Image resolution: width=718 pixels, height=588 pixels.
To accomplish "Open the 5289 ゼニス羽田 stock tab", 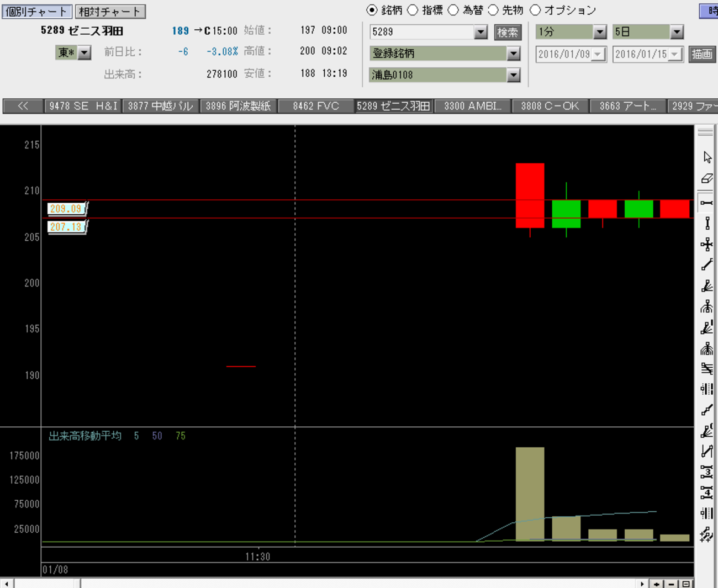I will point(393,106).
